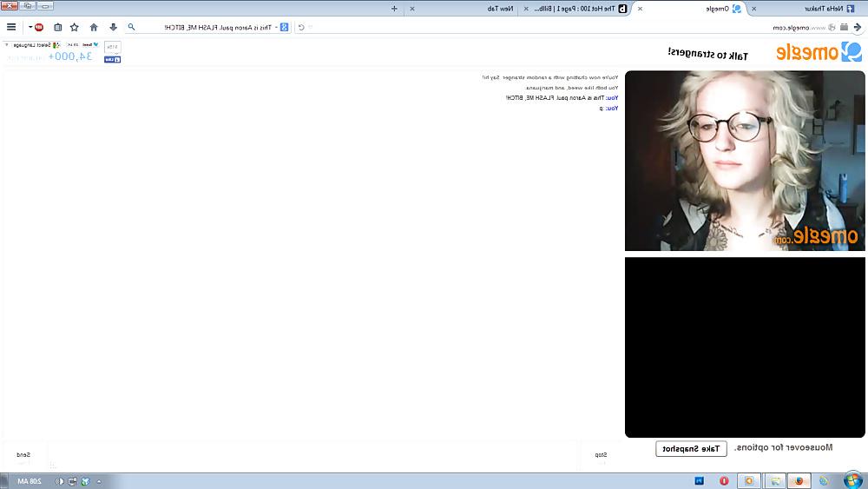
Task: Go back with the back arrow
Action: pyautogui.click(x=858, y=27)
